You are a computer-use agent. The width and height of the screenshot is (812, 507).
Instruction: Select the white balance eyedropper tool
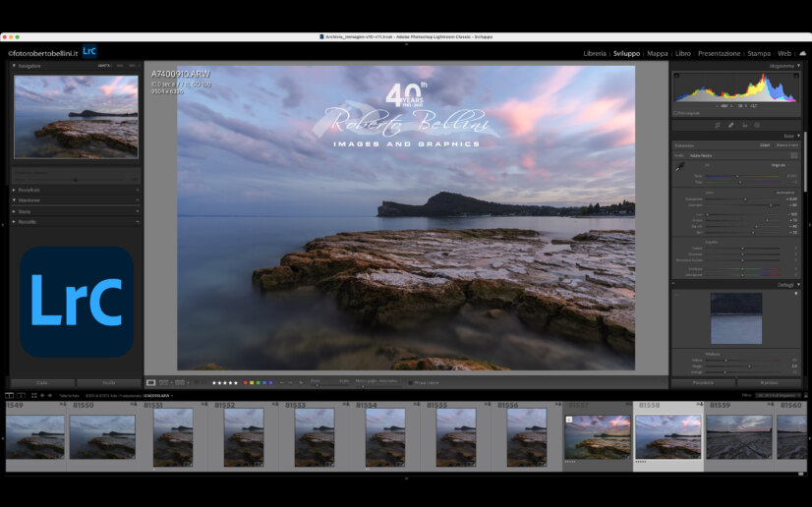click(680, 167)
